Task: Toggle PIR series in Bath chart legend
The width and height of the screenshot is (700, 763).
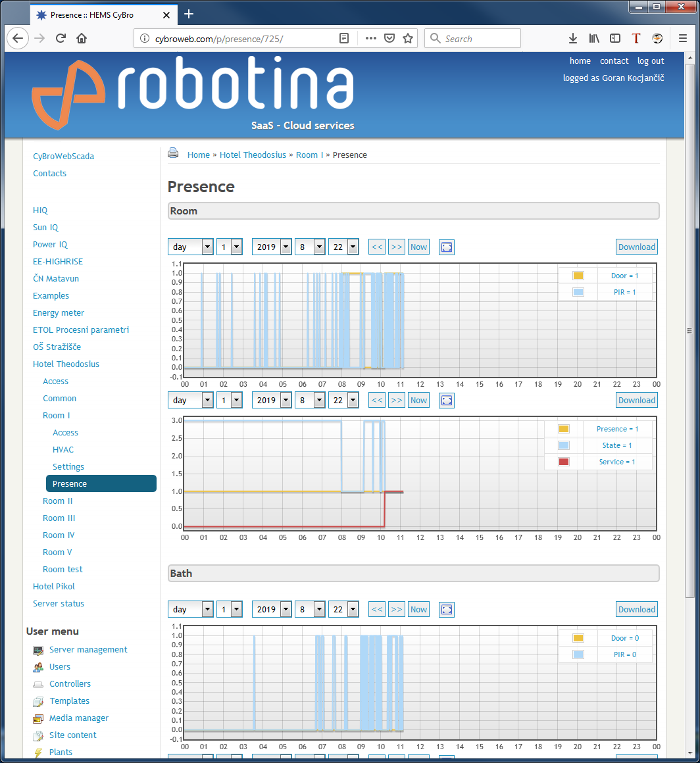Action: 624,654
